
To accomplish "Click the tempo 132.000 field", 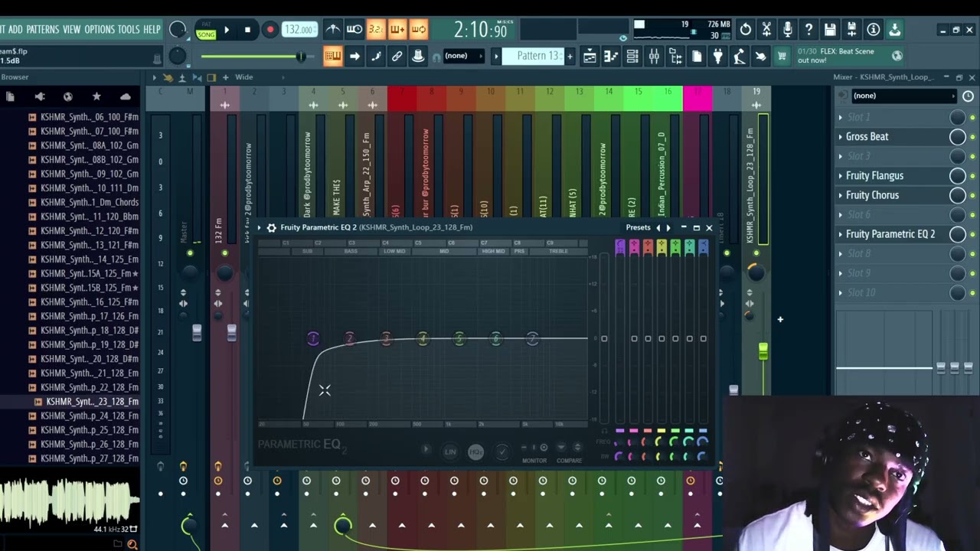I will tap(299, 30).
